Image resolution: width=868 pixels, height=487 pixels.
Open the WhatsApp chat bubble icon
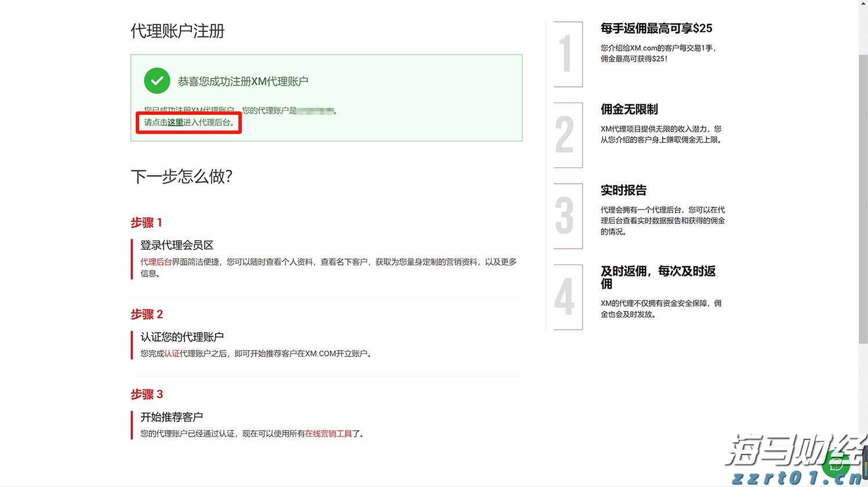[x=837, y=463]
